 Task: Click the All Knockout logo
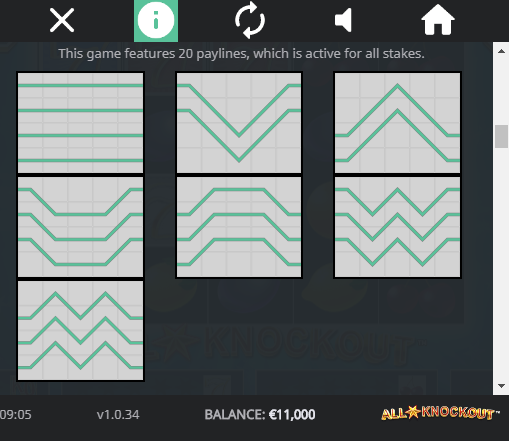[440, 413]
